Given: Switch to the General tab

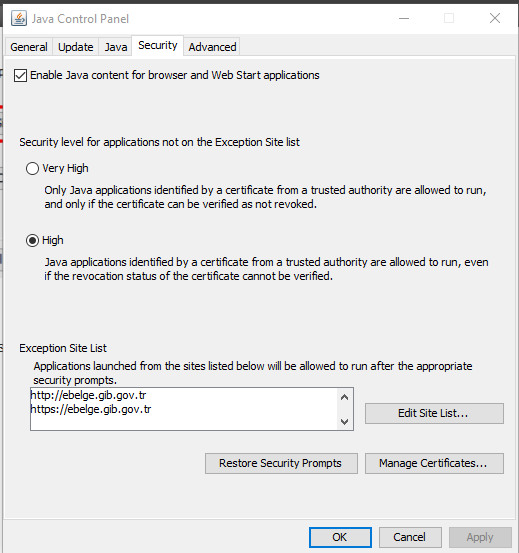Looking at the screenshot, I should pyautogui.click(x=29, y=47).
